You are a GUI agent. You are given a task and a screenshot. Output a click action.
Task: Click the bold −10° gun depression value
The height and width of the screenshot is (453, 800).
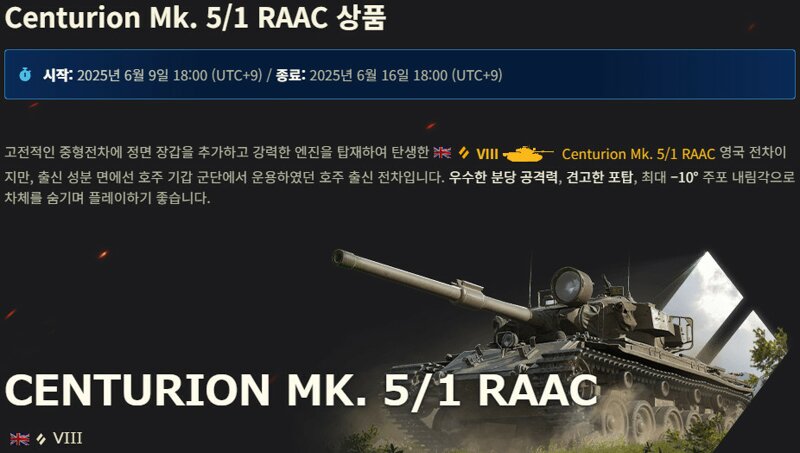pyautogui.click(x=684, y=177)
